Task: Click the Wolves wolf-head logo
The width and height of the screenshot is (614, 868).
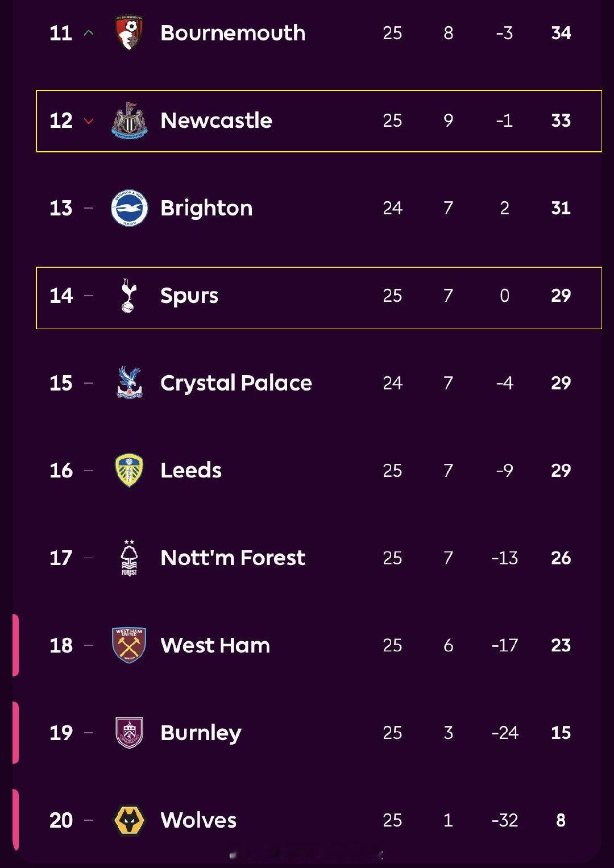Action: (x=129, y=820)
